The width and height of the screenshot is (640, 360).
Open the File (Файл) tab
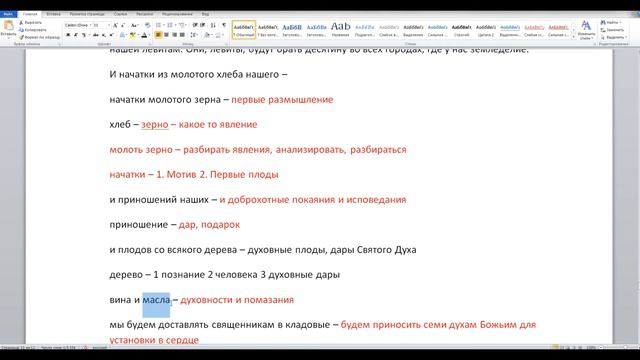pos(8,14)
